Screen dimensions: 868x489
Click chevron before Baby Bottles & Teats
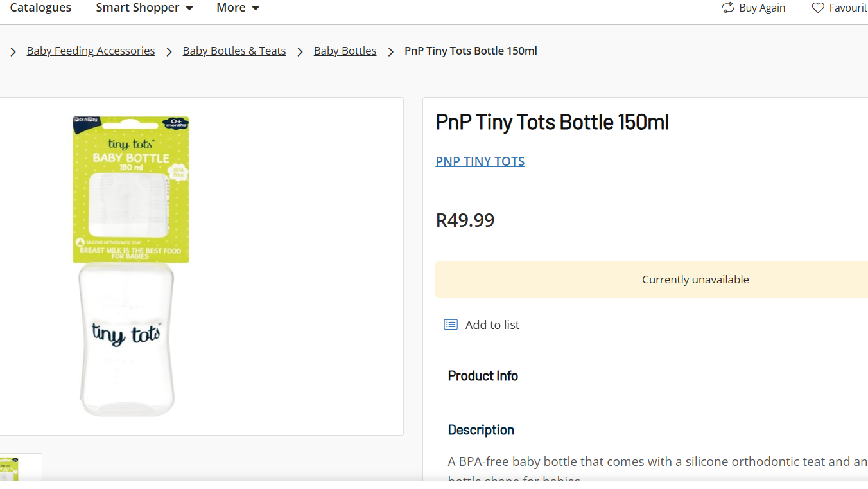169,51
